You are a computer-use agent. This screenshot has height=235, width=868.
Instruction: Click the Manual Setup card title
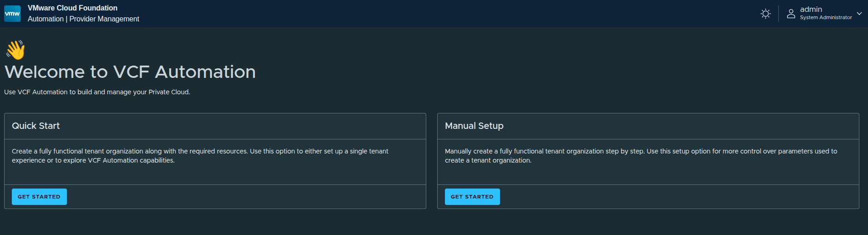[474, 126]
